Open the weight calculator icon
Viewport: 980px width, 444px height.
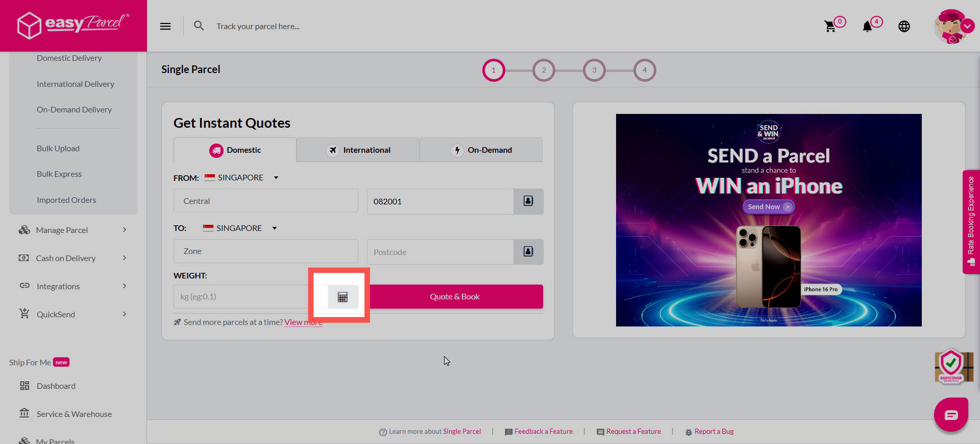(342, 297)
